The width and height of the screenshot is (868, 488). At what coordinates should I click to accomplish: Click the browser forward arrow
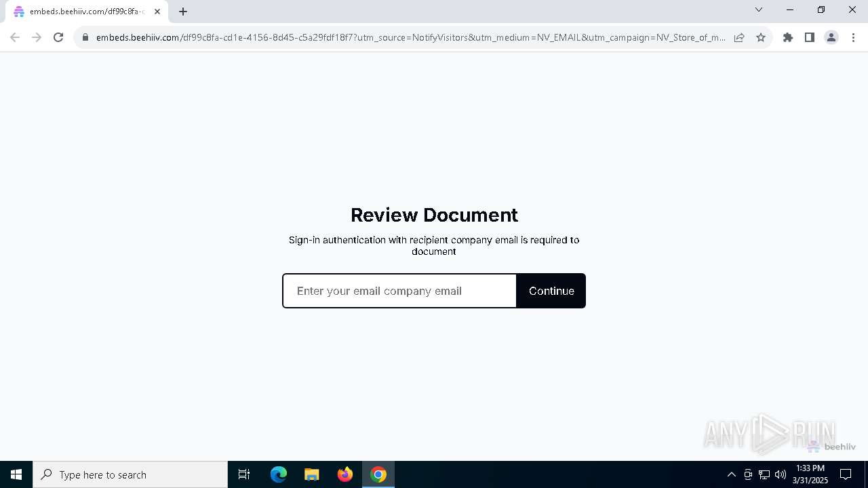point(37,37)
